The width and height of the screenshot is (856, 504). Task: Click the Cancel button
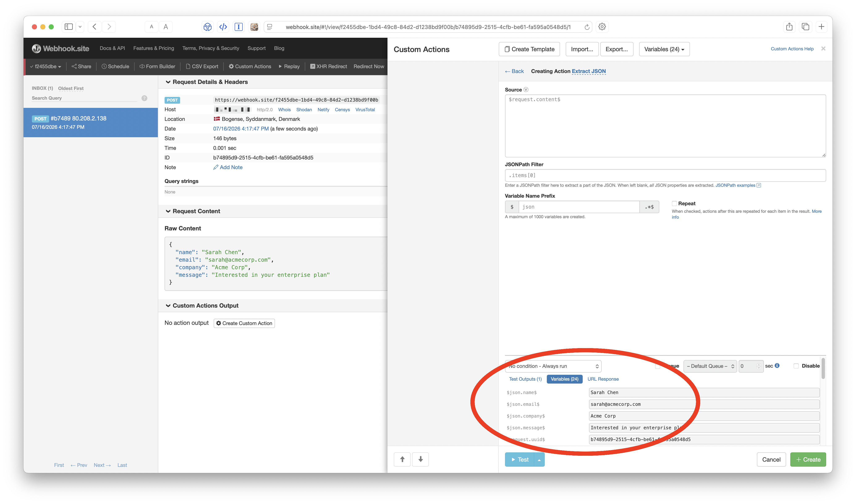click(771, 460)
